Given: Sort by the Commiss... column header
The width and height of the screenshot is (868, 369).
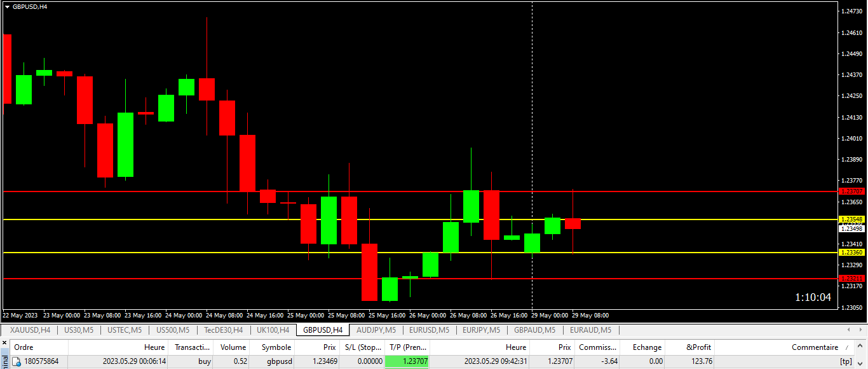Looking at the screenshot, I should 597,347.
